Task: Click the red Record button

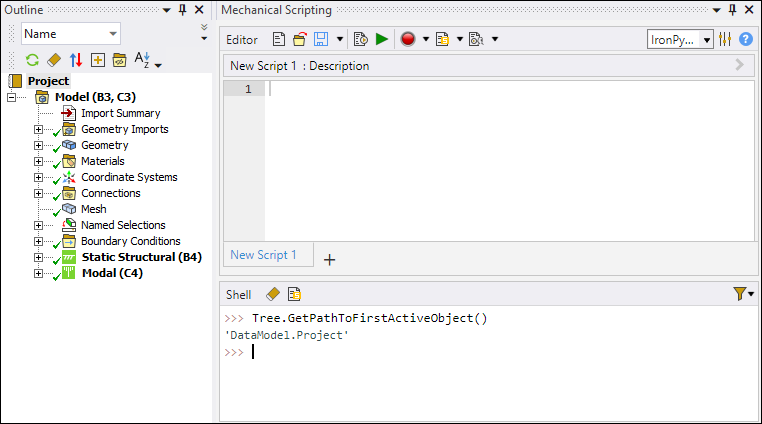Action: tap(408, 40)
